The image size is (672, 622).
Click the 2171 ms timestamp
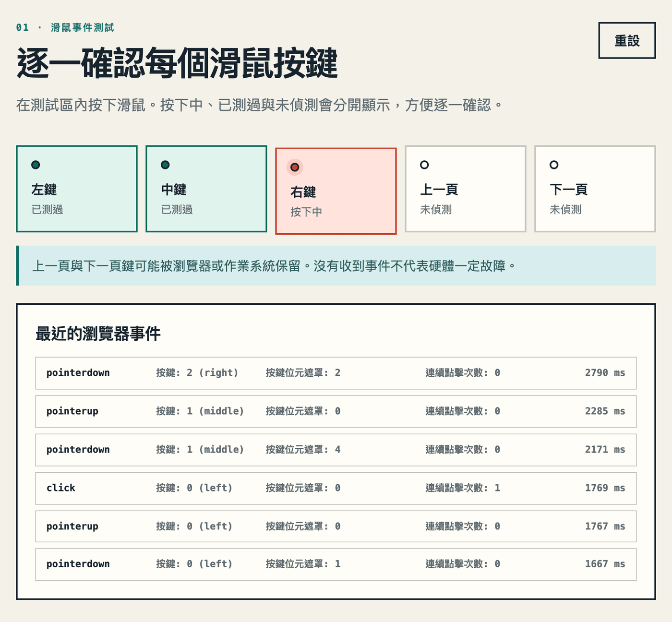[x=605, y=450]
